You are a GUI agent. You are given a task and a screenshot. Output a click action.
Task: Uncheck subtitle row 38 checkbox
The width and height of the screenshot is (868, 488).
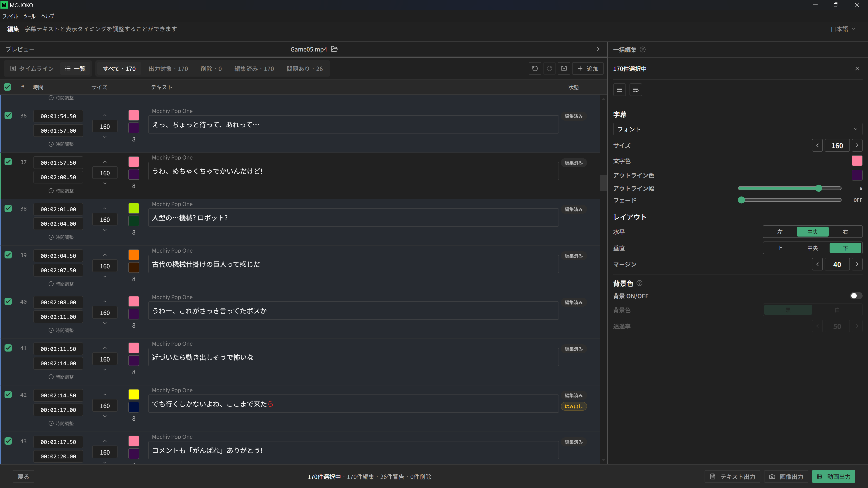(x=8, y=209)
